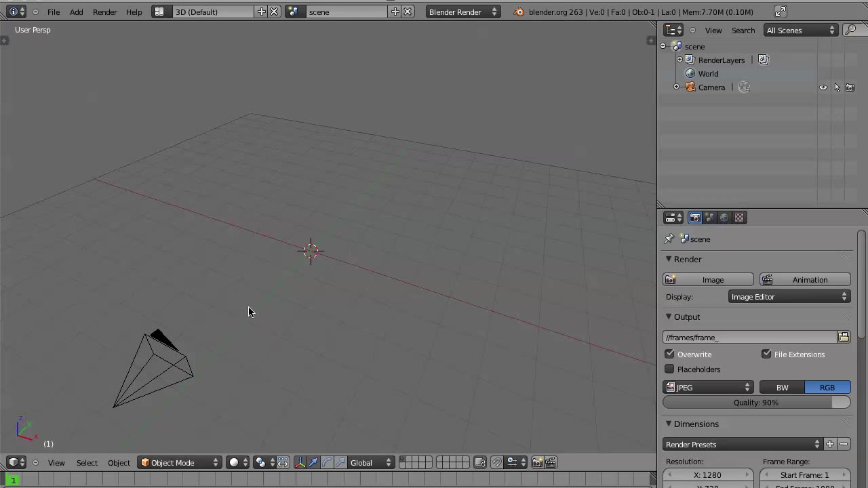Viewport: 868px width, 488px height.
Task: Open the 3D view Object menu
Action: coord(119,462)
